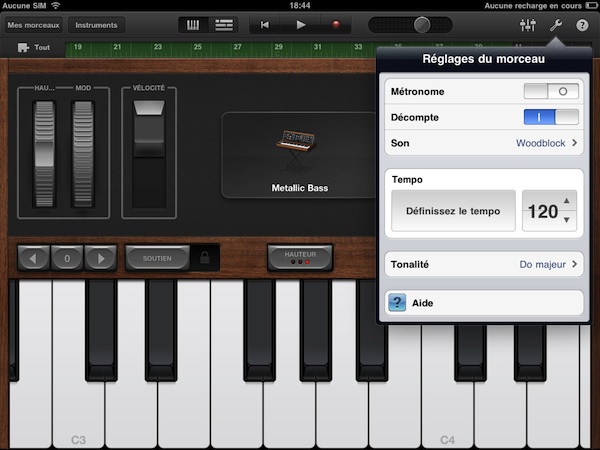The width and height of the screenshot is (600, 450).
Task: Click the Réglages du morceau title
Action: (x=484, y=59)
